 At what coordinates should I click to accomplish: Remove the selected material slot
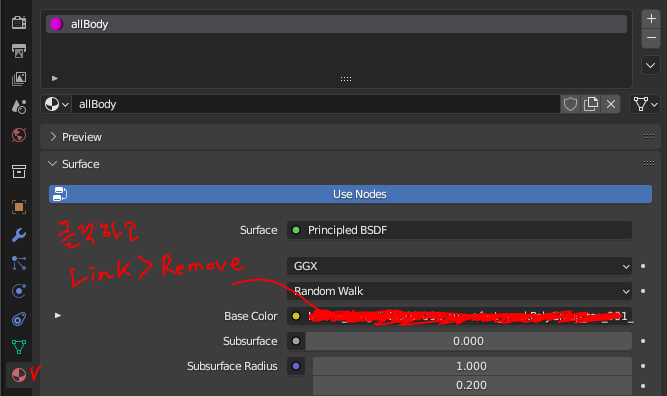(x=651, y=38)
